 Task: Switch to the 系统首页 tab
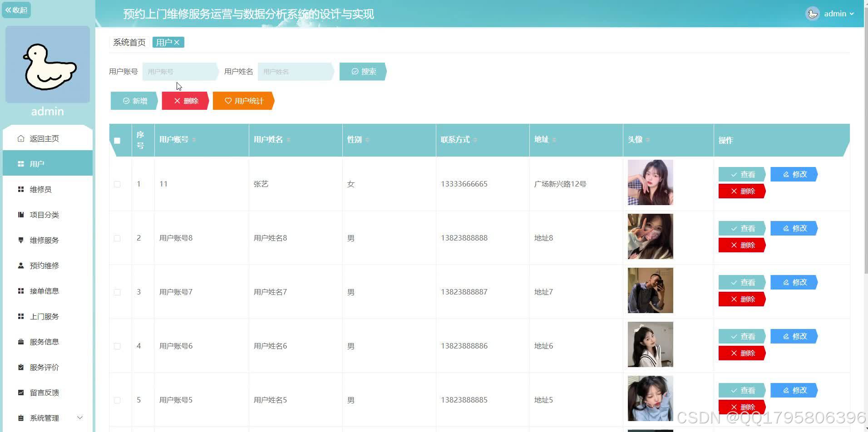(x=129, y=42)
